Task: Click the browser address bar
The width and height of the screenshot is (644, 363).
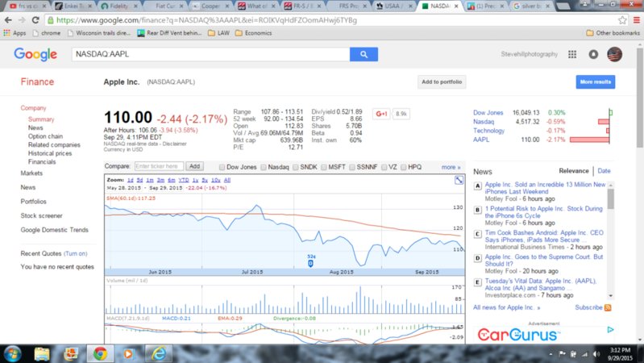Action: pyautogui.click(x=330, y=20)
